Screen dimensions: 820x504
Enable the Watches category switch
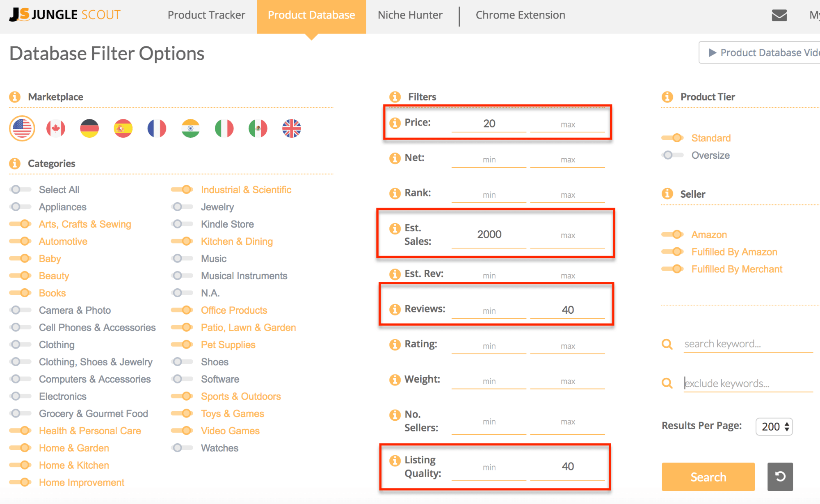click(x=182, y=448)
